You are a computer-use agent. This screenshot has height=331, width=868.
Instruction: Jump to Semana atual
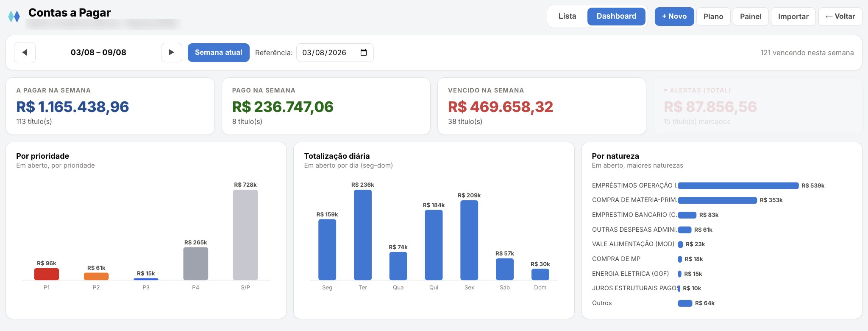pyautogui.click(x=218, y=53)
